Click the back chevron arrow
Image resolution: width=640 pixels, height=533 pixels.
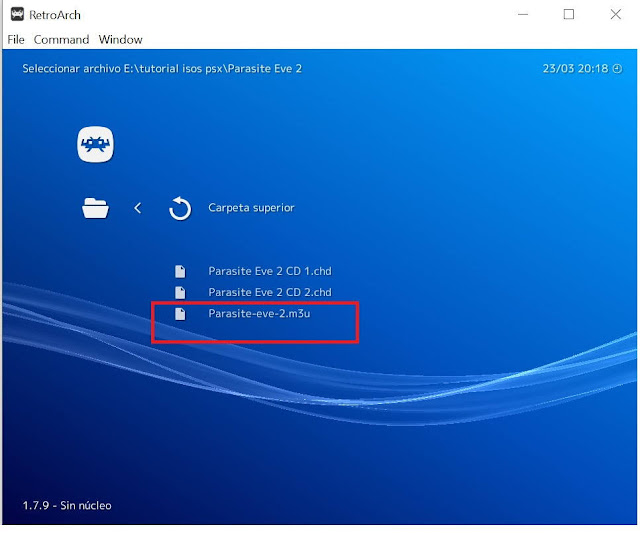tap(138, 208)
